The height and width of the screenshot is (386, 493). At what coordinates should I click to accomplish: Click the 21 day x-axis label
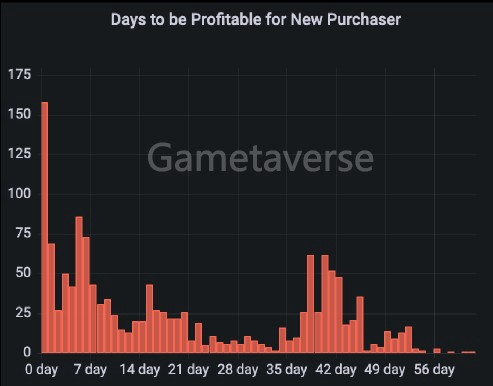click(x=188, y=369)
